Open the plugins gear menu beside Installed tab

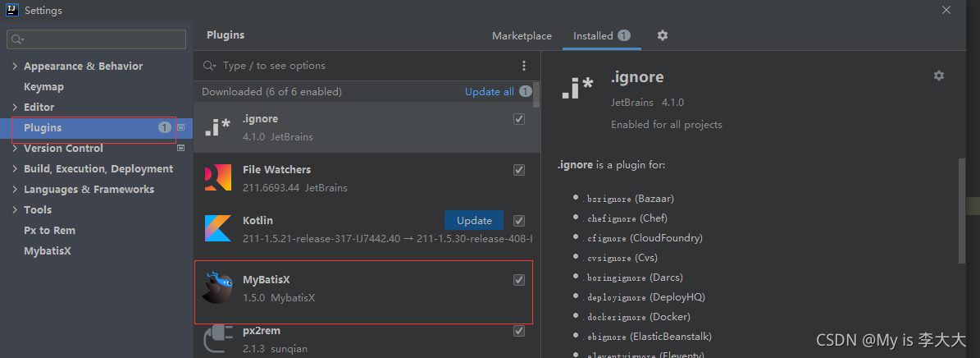pos(663,35)
